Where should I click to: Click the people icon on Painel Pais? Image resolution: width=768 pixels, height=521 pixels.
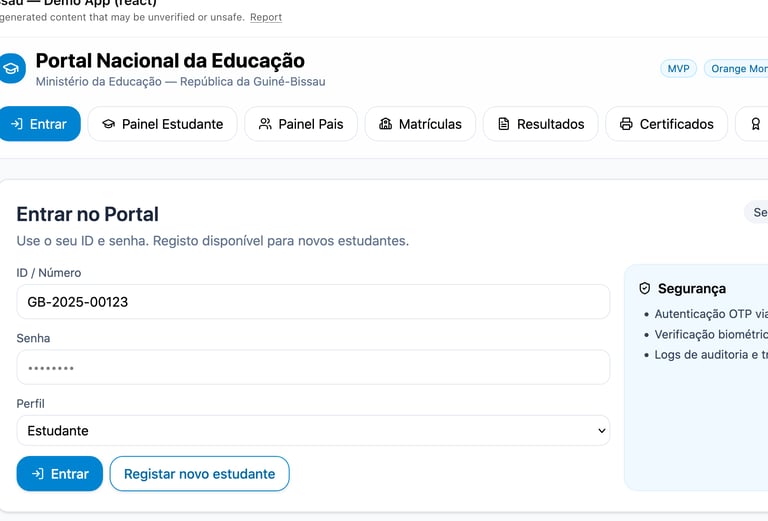[x=265, y=124]
